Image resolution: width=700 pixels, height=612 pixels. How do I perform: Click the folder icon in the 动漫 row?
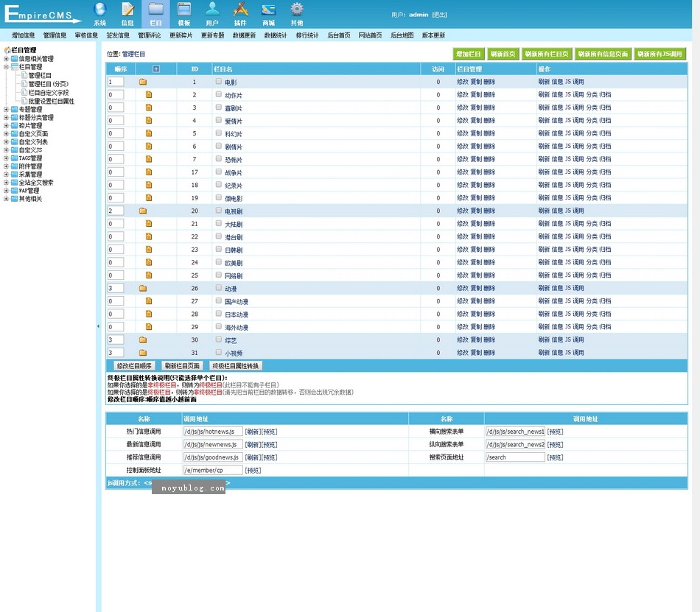(143, 288)
